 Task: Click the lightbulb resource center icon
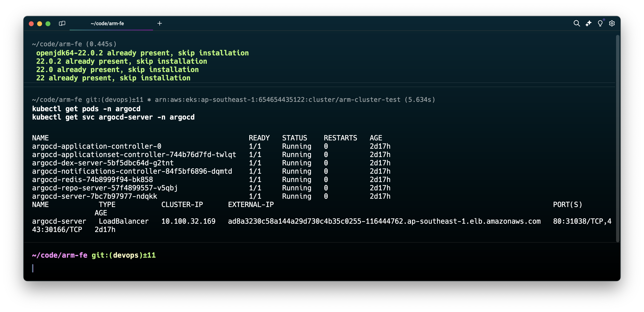600,24
